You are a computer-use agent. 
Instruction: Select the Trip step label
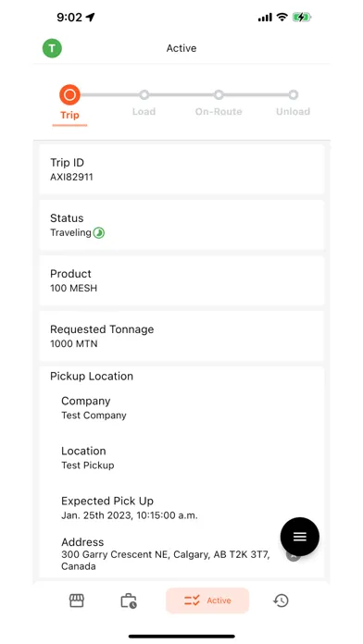69,115
